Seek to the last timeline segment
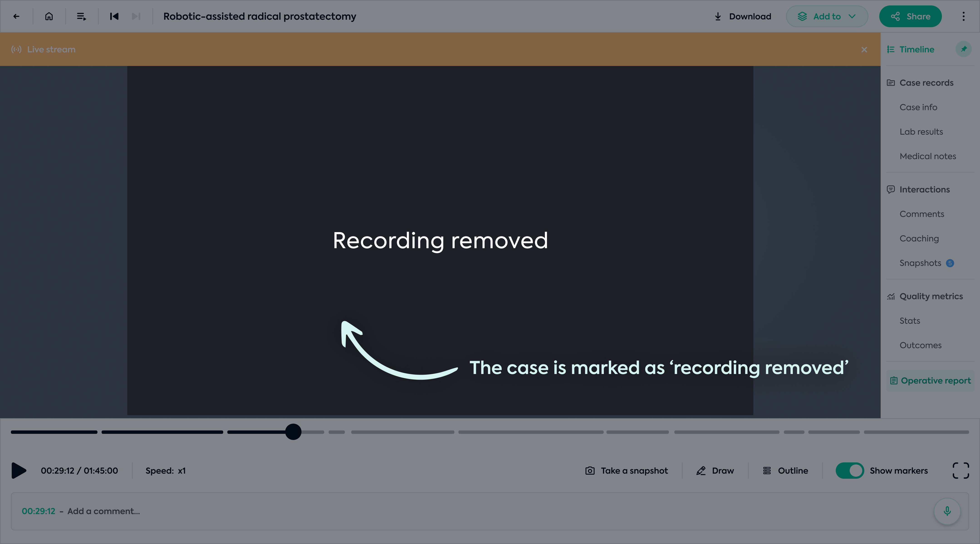 click(x=916, y=432)
